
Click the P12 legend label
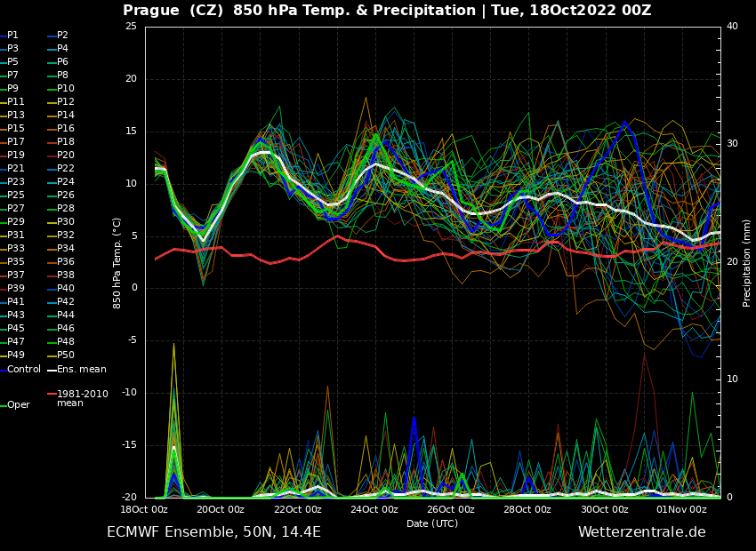pyautogui.click(x=66, y=101)
